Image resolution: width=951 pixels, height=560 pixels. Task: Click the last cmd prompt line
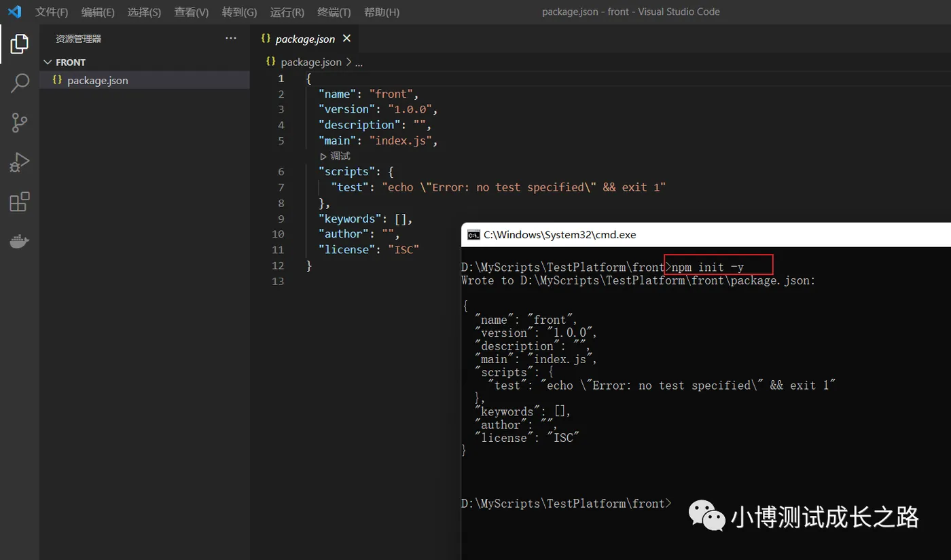[566, 504]
